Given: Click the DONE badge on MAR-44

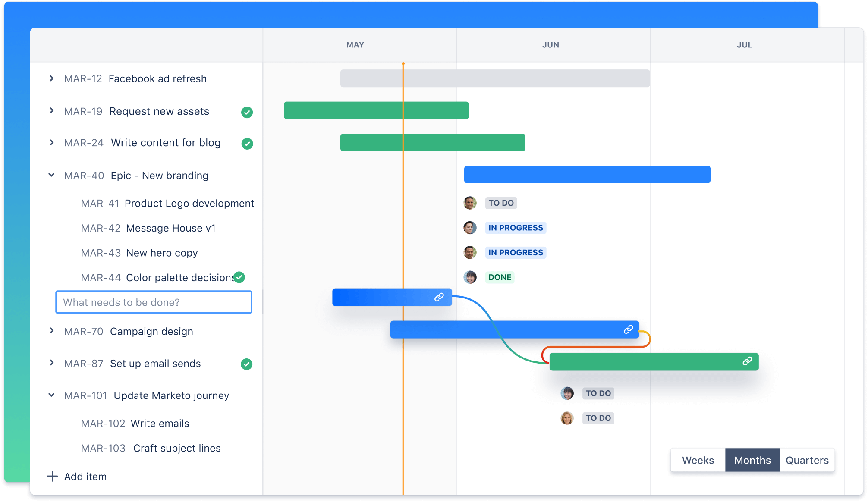Looking at the screenshot, I should click(502, 276).
